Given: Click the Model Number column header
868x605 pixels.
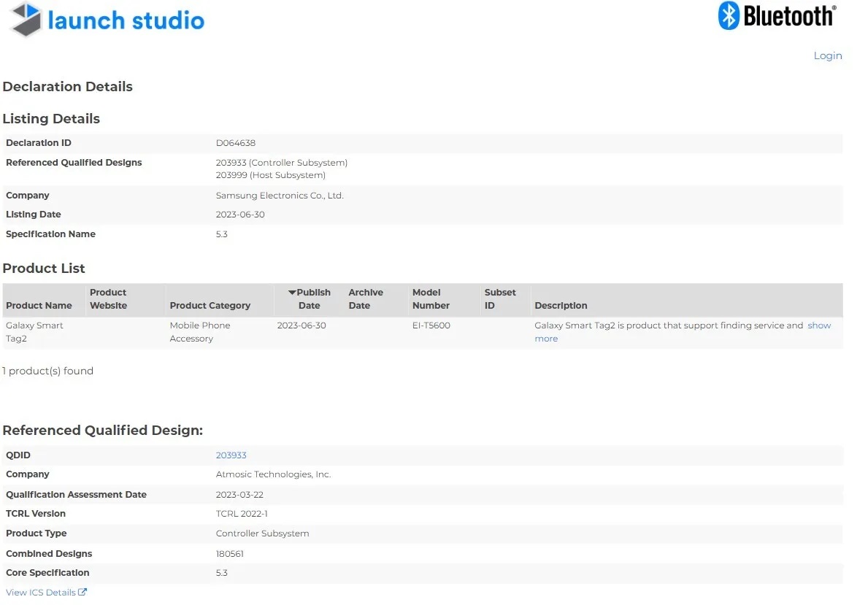Looking at the screenshot, I should pyautogui.click(x=431, y=299).
